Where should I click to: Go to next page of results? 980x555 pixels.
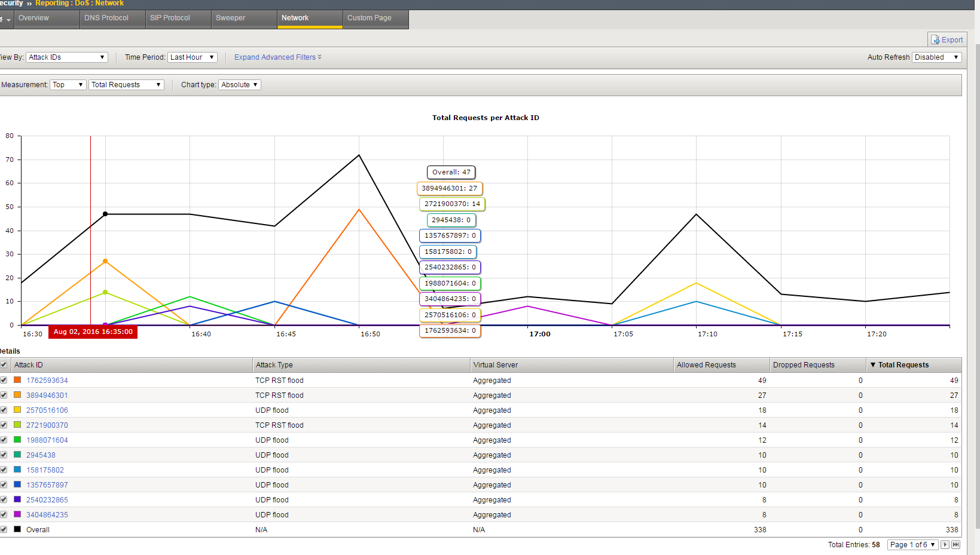pos(945,545)
